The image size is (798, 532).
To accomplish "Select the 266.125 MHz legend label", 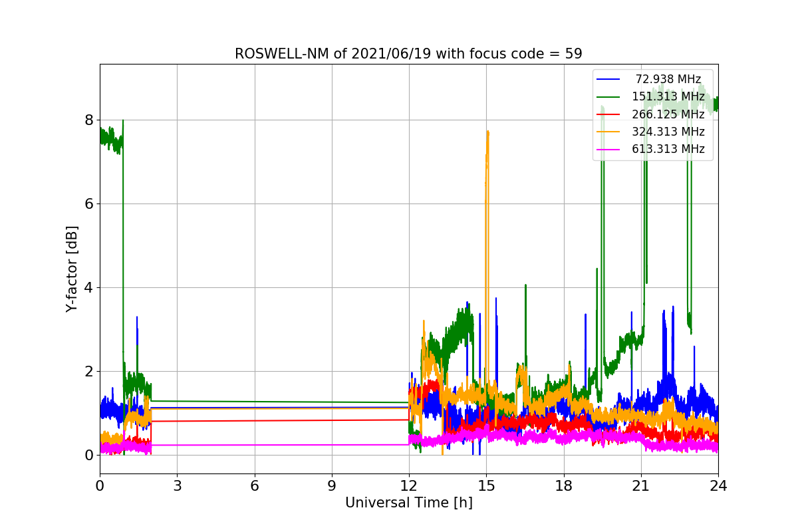I will pos(668,114).
